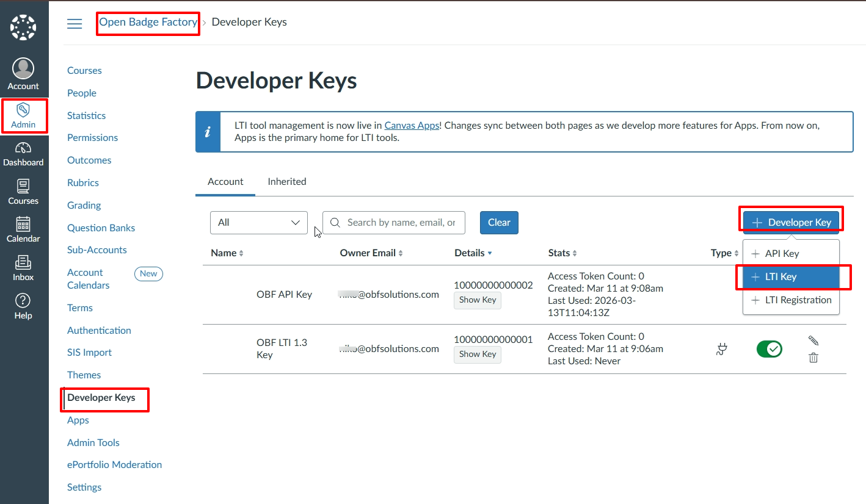Click the OBF LTI 1.3 Key name cell
The image size is (866, 504).
click(x=282, y=349)
